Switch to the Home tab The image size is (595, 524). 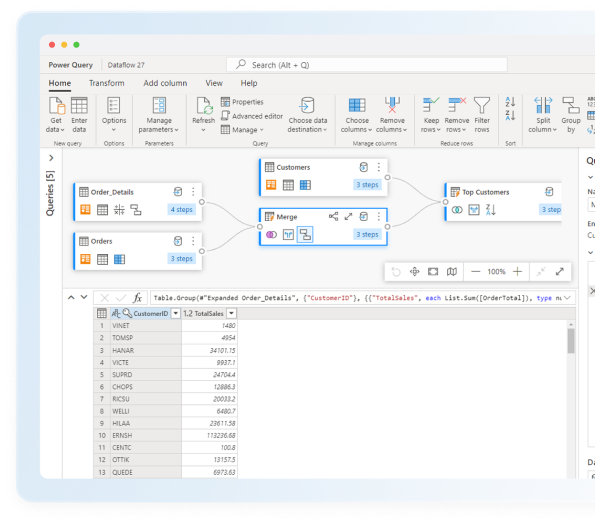point(60,83)
